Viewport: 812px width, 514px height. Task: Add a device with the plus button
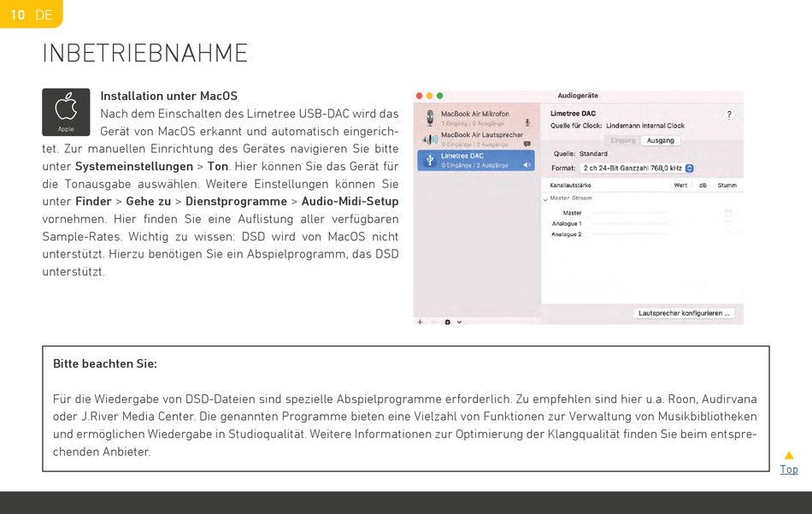pos(420,322)
